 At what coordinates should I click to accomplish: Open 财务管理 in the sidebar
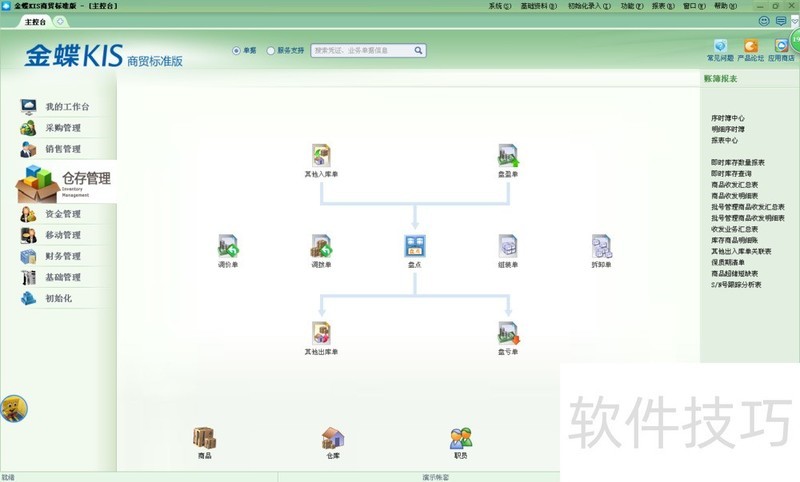coord(63,256)
